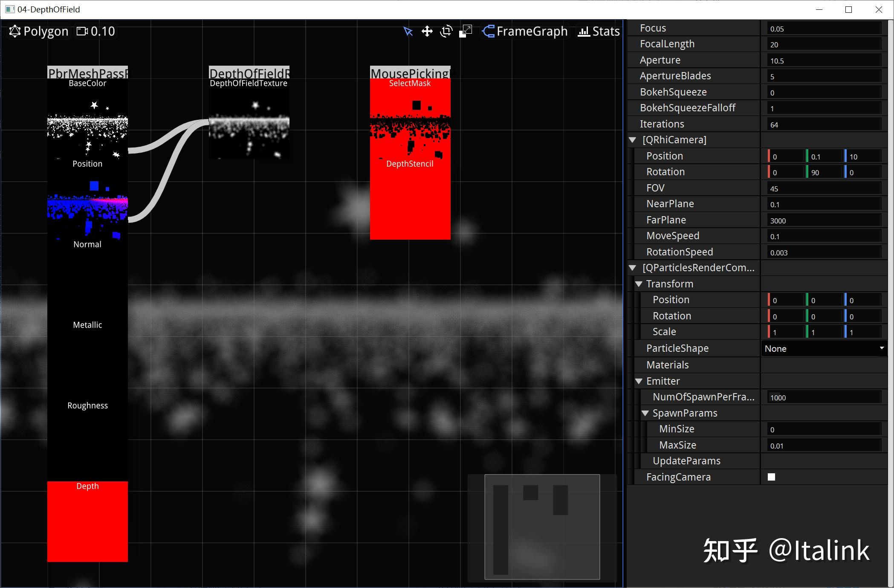Open the Stats panel
This screenshot has height=588, width=894.
pyautogui.click(x=599, y=31)
